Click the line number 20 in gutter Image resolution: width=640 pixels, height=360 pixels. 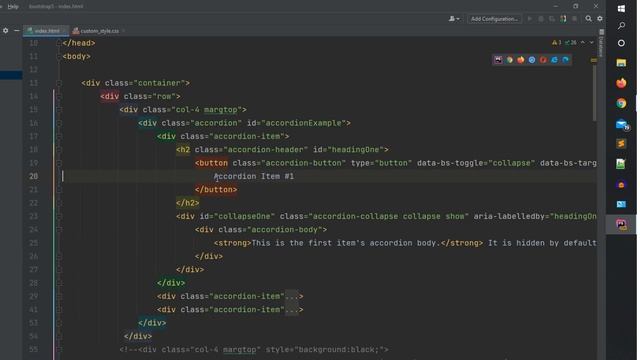point(33,176)
